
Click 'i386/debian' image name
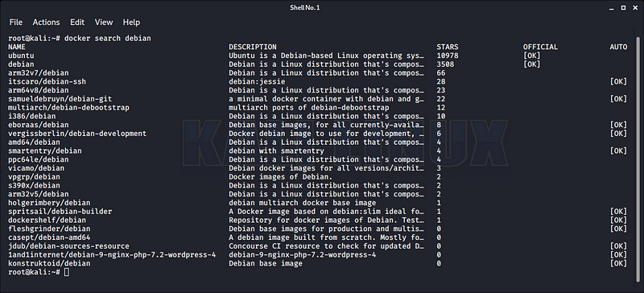point(32,116)
